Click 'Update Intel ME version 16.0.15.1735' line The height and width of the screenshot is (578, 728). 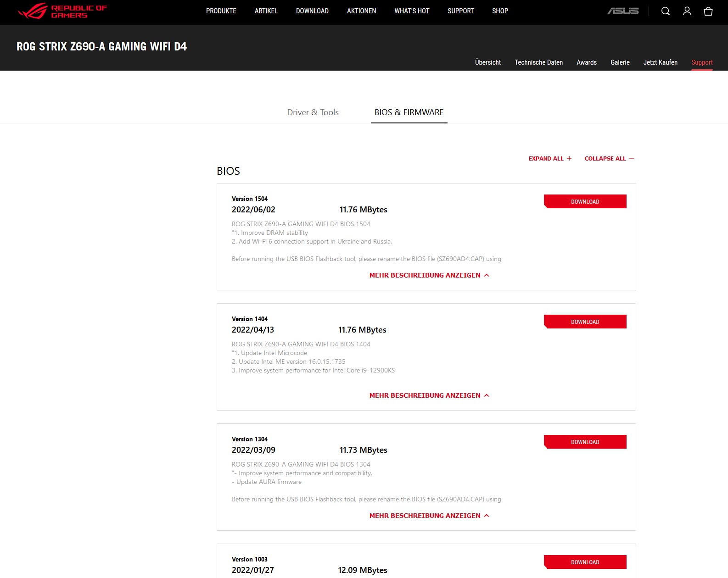[x=289, y=361]
